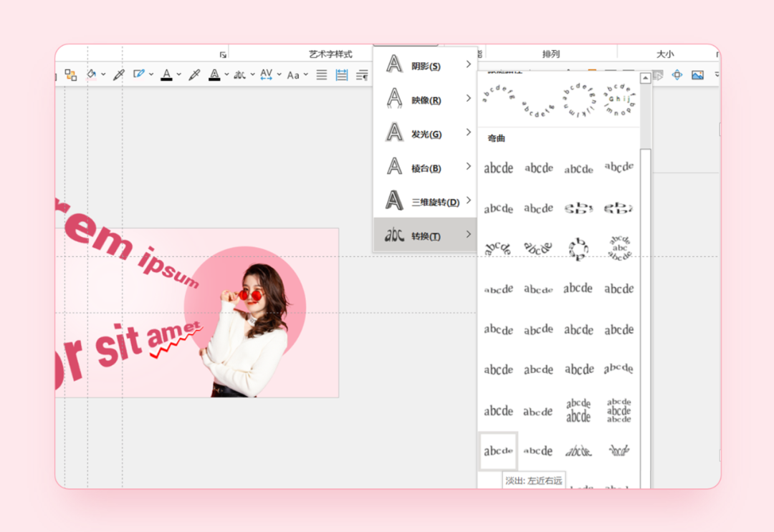Select the 发光(G) glow menu entry
This screenshot has width=774, height=532.
click(x=426, y=134)
